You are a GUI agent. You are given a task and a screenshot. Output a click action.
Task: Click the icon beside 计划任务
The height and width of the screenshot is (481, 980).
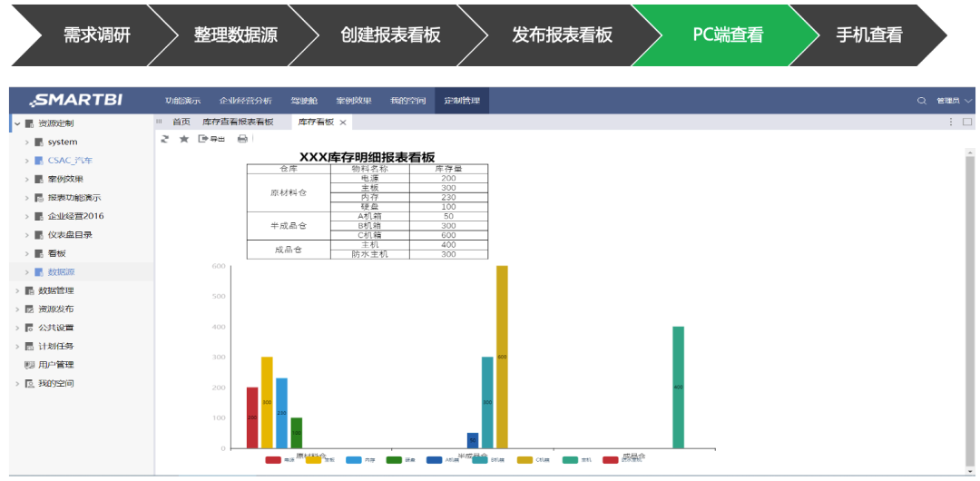[x=29, y=346]
